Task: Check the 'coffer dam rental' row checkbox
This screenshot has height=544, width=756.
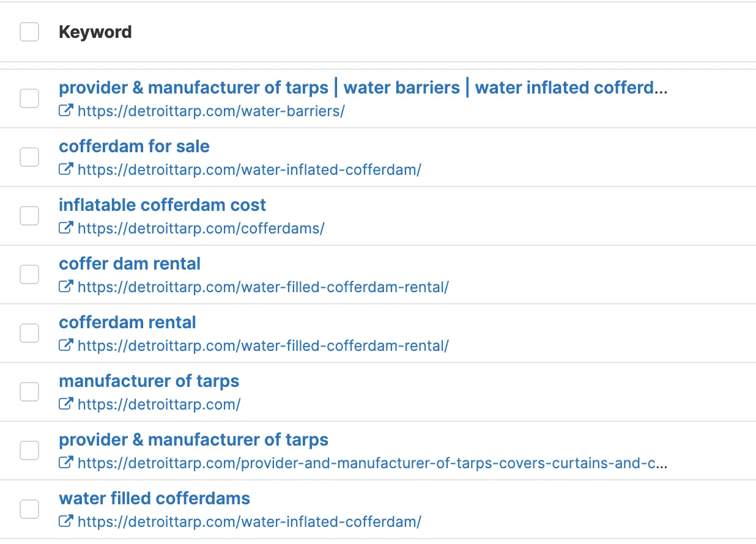Action: (x=29, y=274)
